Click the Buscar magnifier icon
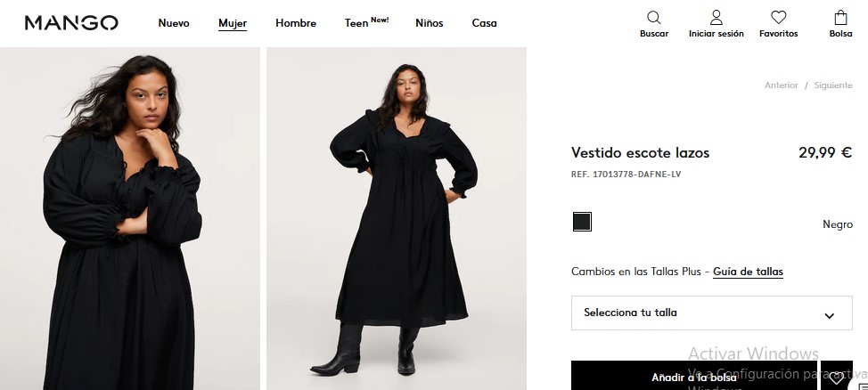The image size is (868, 390). pos(653,18)
